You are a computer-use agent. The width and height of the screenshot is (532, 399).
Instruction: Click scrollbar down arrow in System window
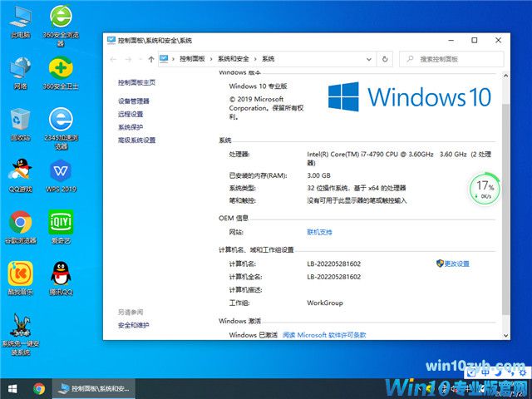point(505,335)
